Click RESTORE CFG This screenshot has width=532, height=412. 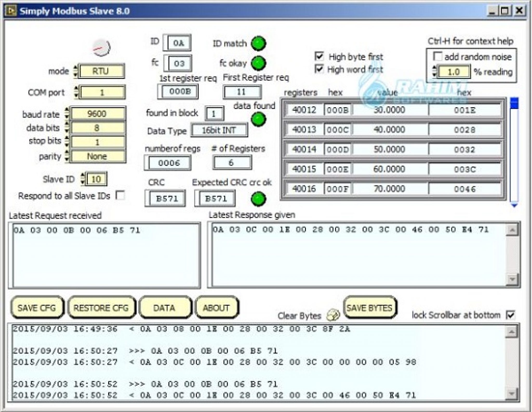coord(101,308)
